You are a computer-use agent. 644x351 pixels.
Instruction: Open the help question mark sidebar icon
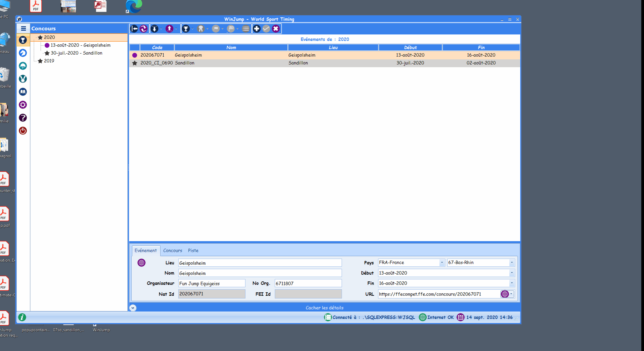(x=23, y=118)
